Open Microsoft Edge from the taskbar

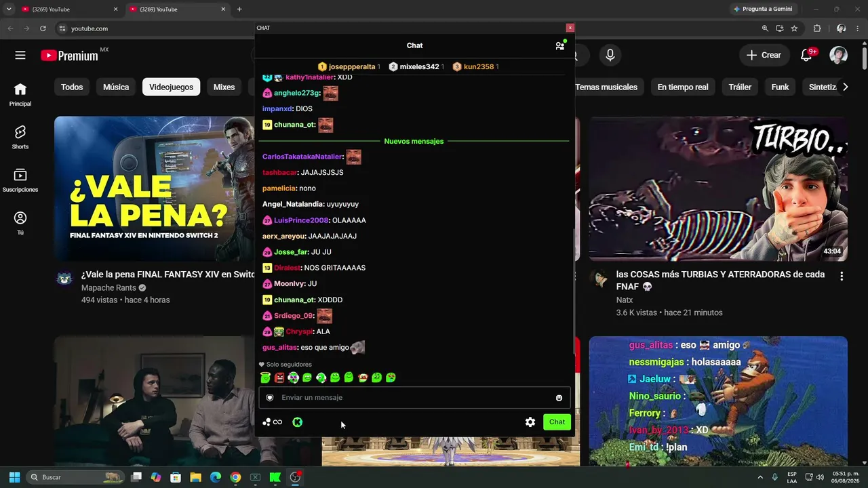(x=216, y=477)
